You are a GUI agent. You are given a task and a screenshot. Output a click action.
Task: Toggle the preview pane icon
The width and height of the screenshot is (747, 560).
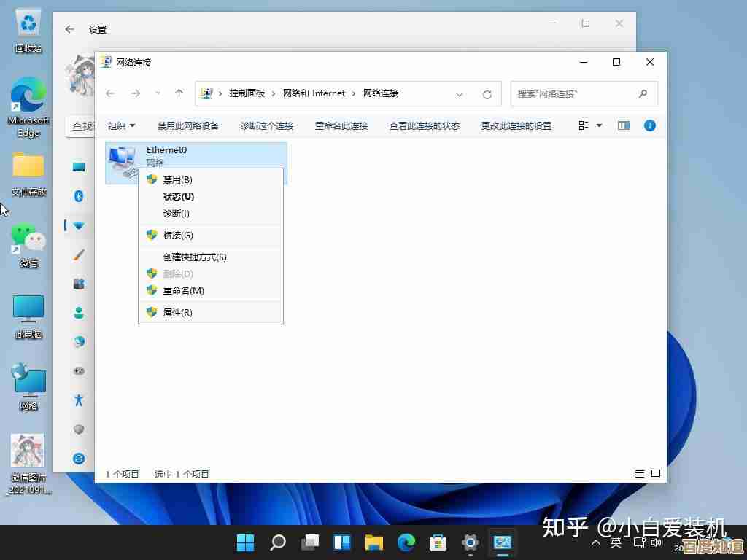[x=623, y=125]
